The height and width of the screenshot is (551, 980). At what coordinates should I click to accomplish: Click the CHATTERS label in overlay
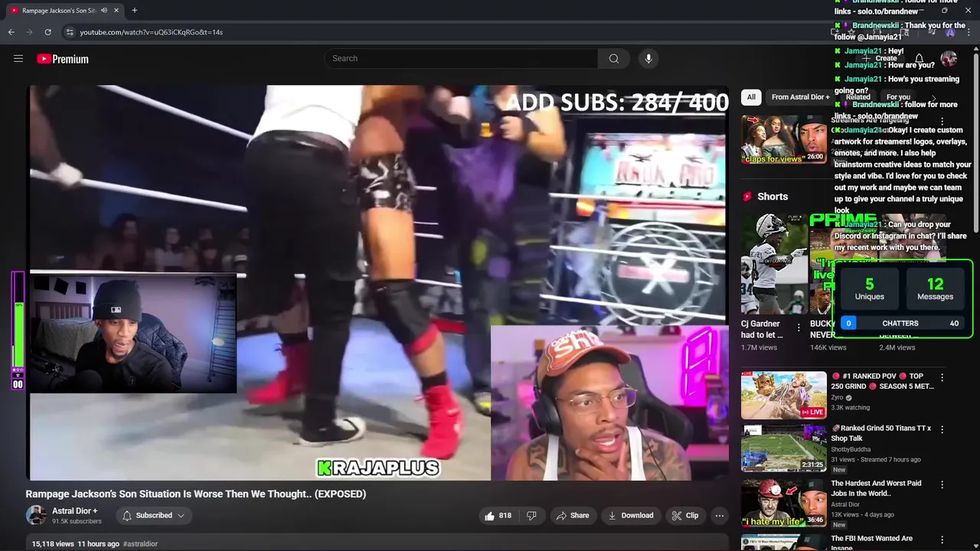(900, 324)
